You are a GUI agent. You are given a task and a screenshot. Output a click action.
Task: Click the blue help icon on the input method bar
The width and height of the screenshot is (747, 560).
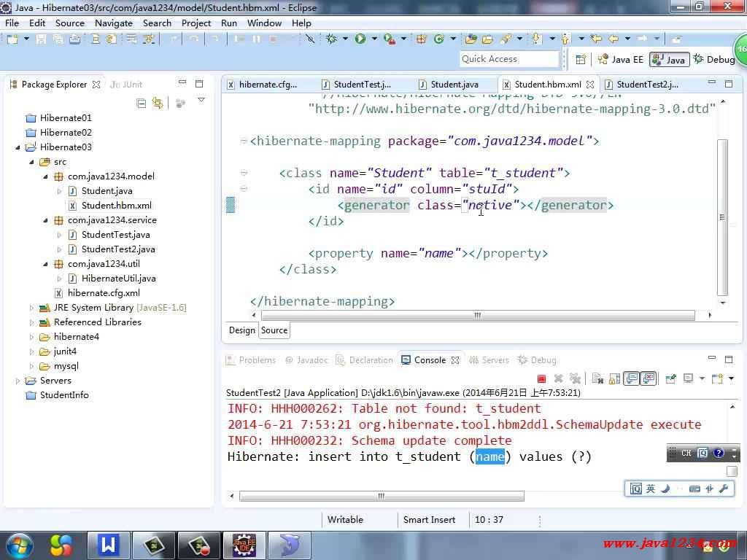pyautogui.click(x=719, y=453)
